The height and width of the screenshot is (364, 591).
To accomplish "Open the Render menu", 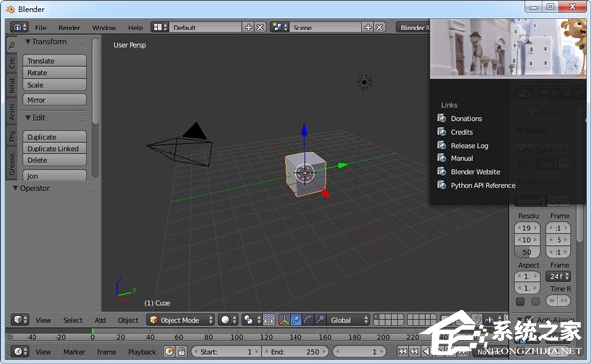I will (x=69, y=28).
